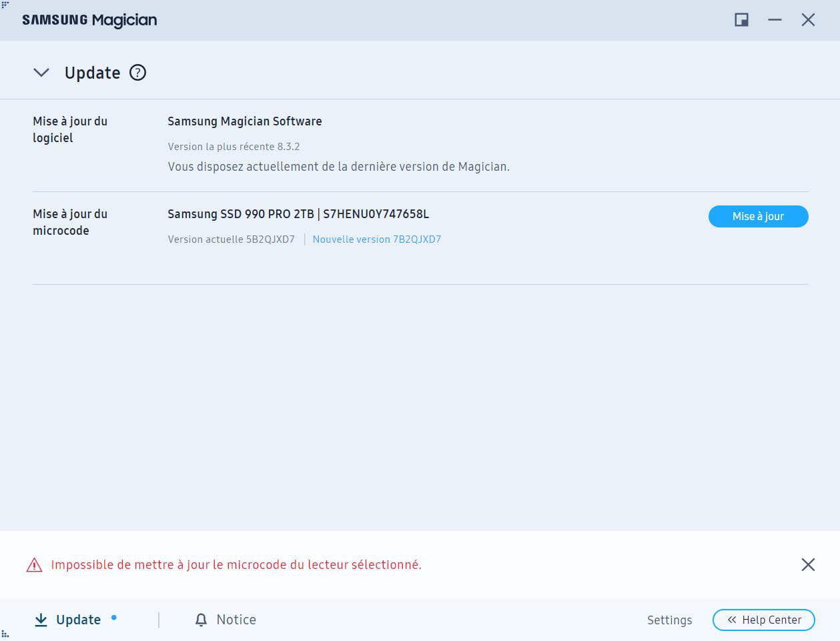Dismiss the microcode error banner
This screenshot has height=641, width=840.
pyautogui.click(x=808, y=565)
